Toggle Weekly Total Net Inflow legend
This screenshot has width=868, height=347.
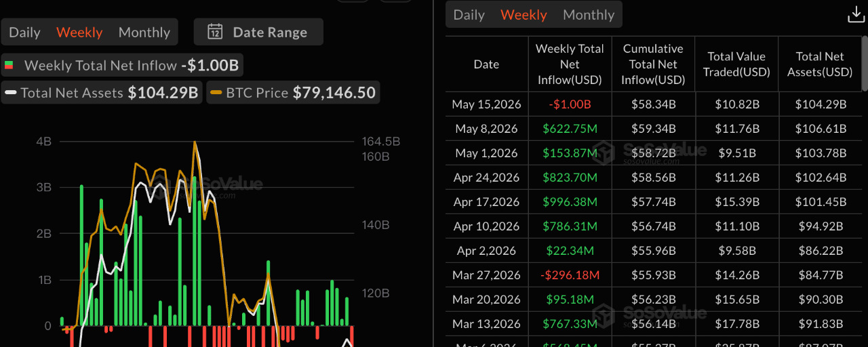pos(122,66)
